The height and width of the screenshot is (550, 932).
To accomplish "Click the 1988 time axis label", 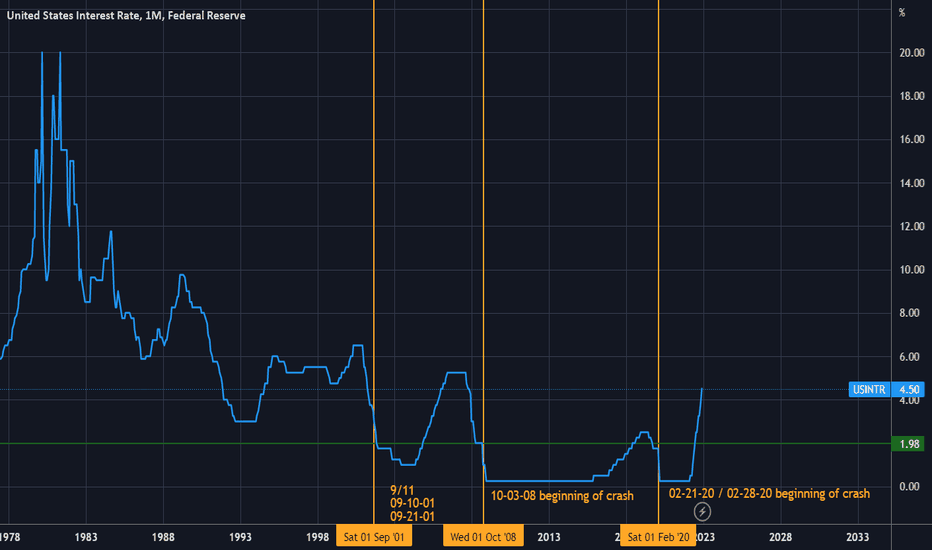I will coord(163,537).
